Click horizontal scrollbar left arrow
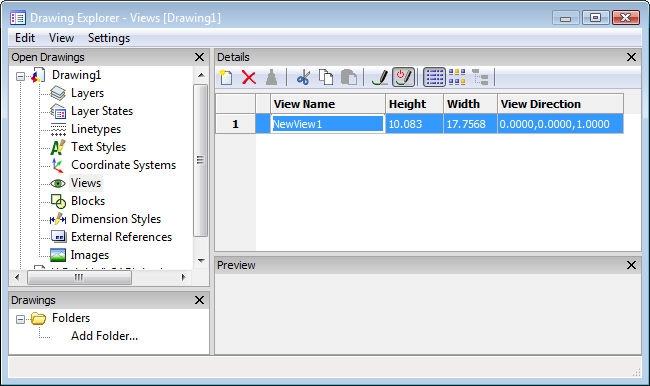Screen dimensions: 650x386 (17, 277)
